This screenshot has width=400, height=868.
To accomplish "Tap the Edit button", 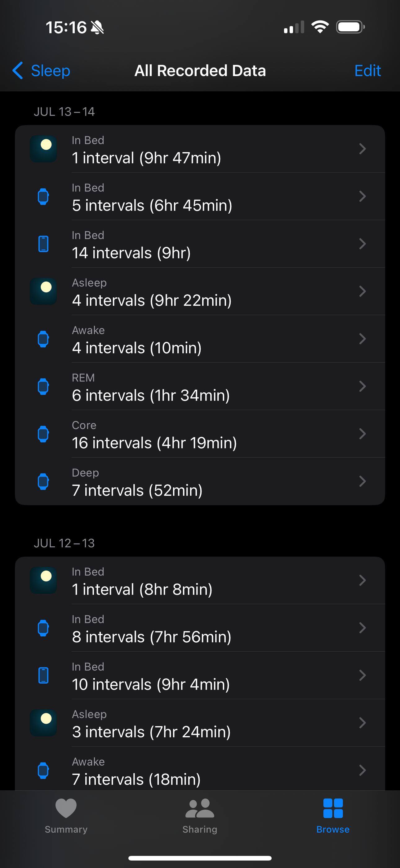I will point(367,71).
